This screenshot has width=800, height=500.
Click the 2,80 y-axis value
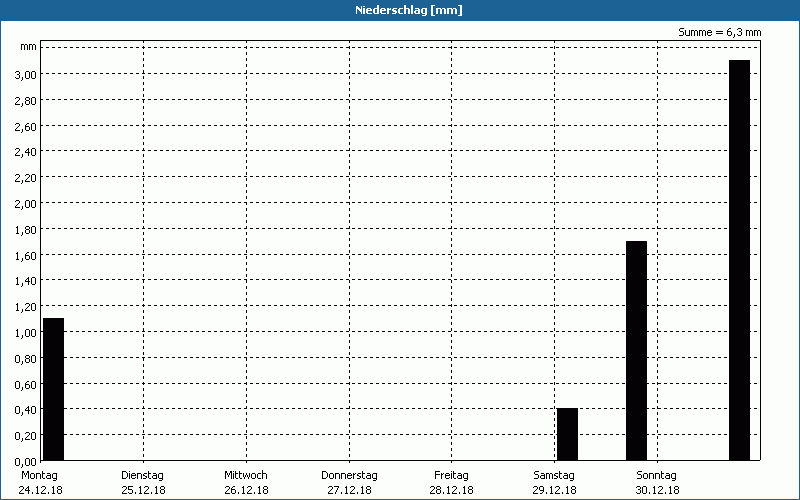[x=26, y=101]
